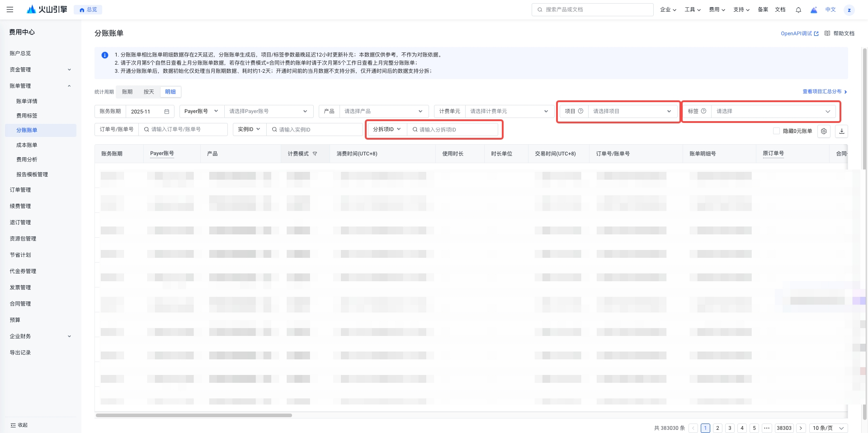Click the 计费模式 column filter icon
The height and width of the screenshot is (433, 868).
[x=315, y=154]
